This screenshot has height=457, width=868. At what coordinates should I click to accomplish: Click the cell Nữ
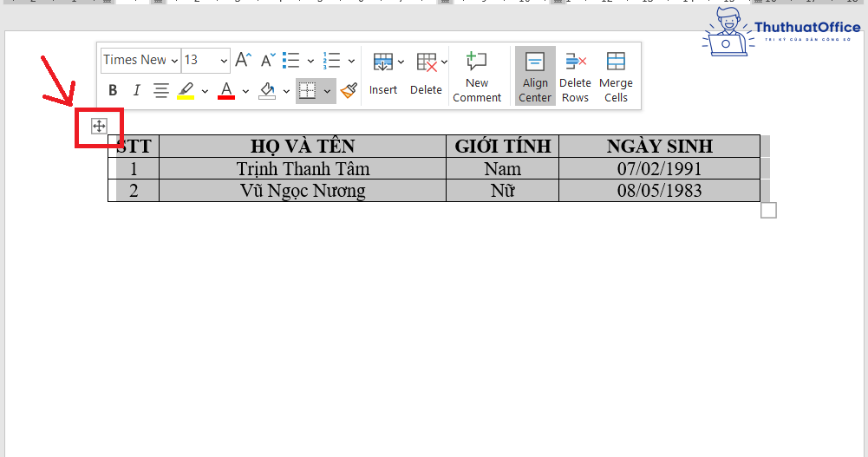click(503, 191)
